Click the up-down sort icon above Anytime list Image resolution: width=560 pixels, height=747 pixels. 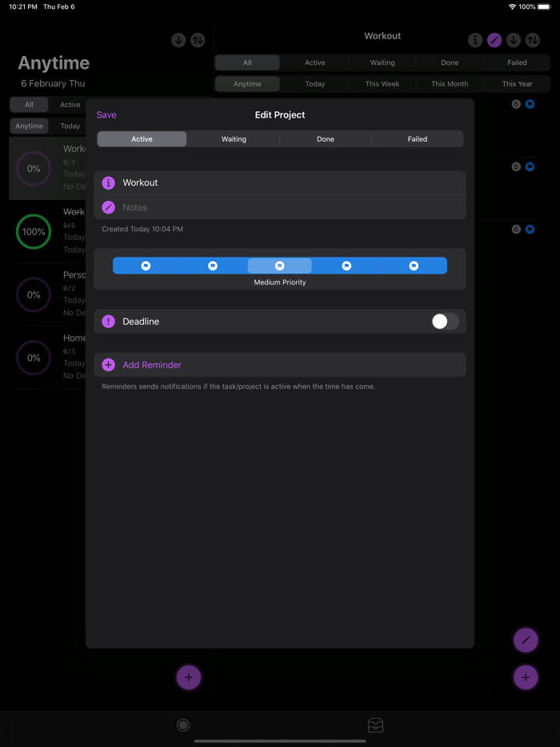tap(198, 41)
